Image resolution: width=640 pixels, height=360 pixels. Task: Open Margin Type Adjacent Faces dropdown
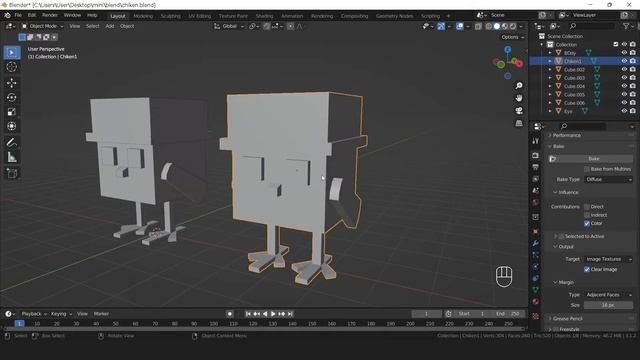(x=608, y=295)
